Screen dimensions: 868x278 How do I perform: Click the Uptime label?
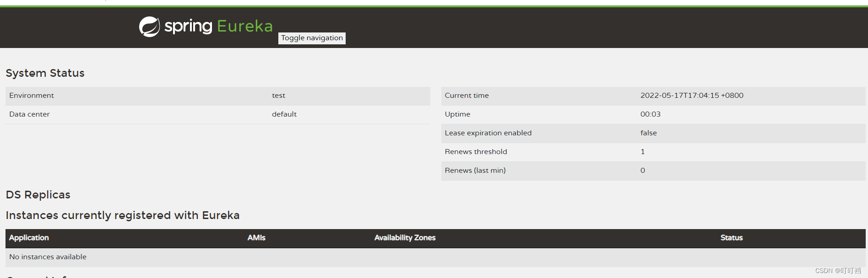[x=457, y=114]
